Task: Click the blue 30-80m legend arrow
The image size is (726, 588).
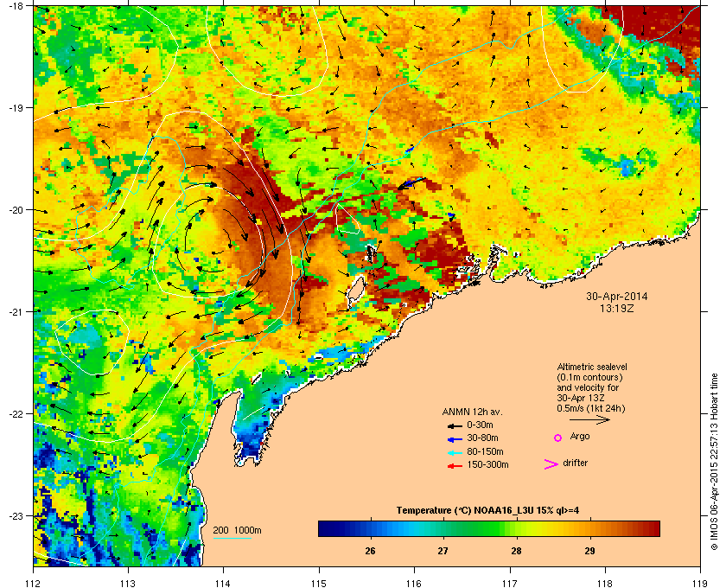Action: tap(455, 438)
